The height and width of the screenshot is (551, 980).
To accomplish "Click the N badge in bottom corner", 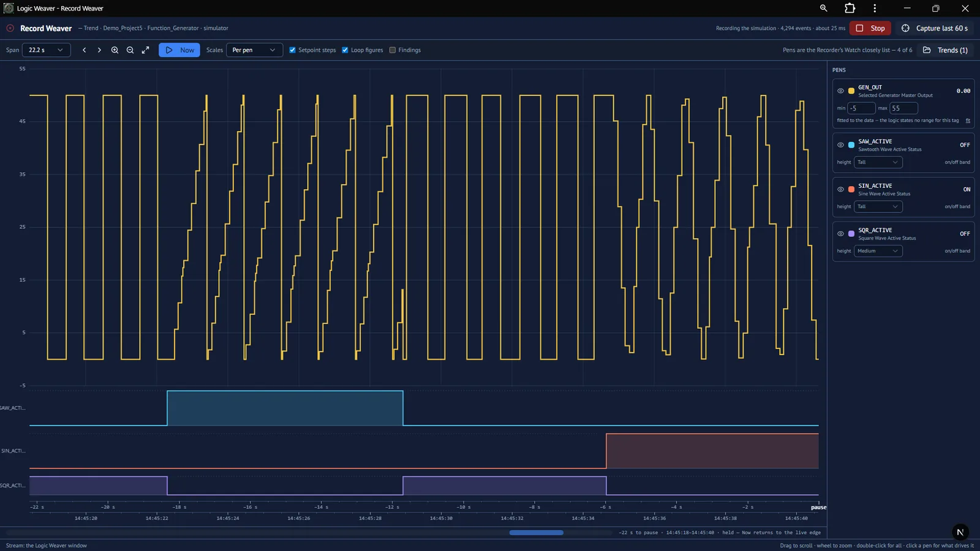I will 960,532.
